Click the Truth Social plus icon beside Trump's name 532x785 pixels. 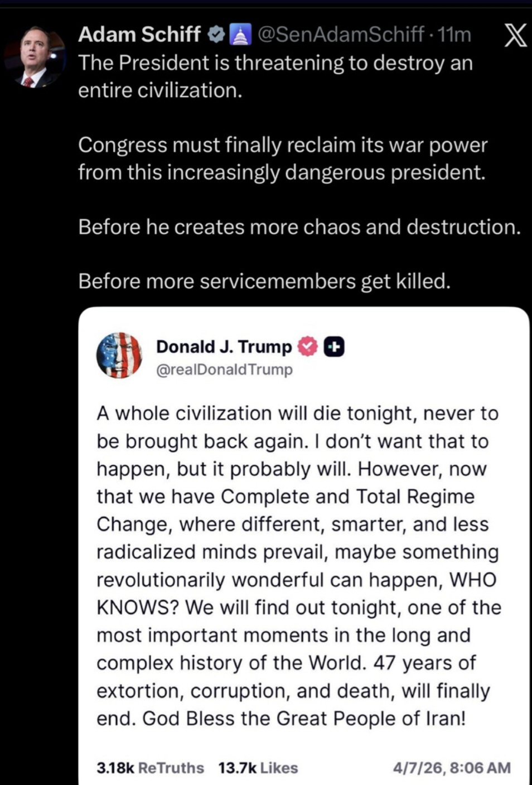point(333,346)
